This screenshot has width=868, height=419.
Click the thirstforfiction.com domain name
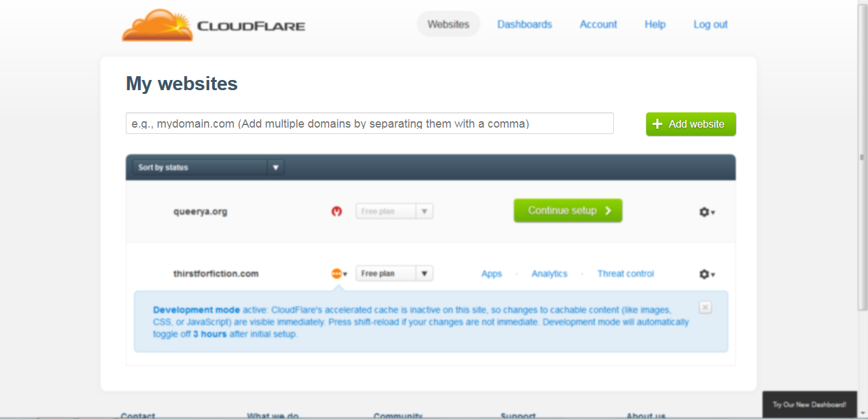[216, 274]
